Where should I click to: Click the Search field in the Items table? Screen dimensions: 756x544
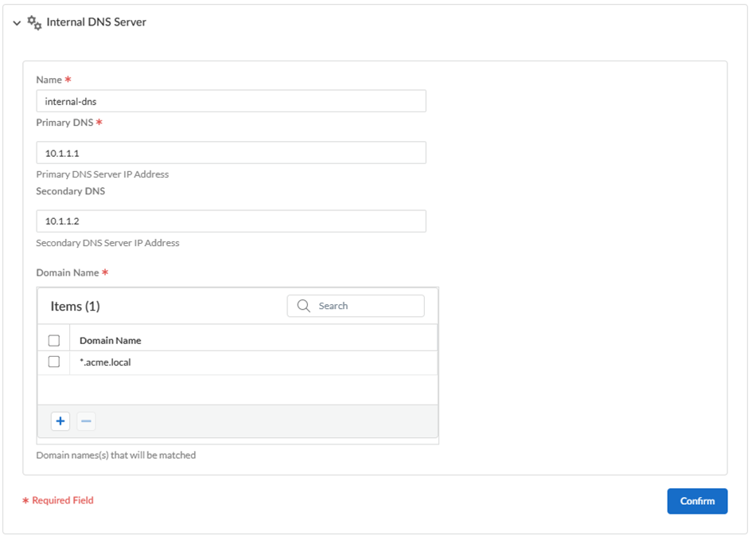coord(366,306)
